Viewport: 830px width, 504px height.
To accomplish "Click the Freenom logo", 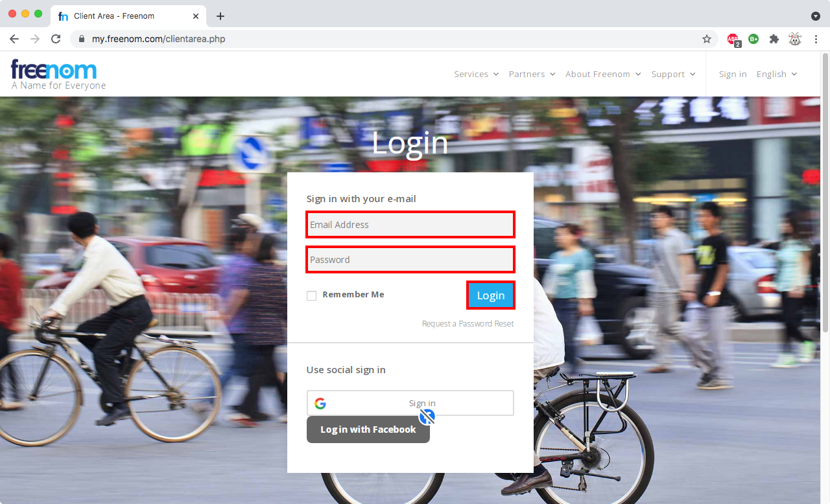I will tap(54, 70).
